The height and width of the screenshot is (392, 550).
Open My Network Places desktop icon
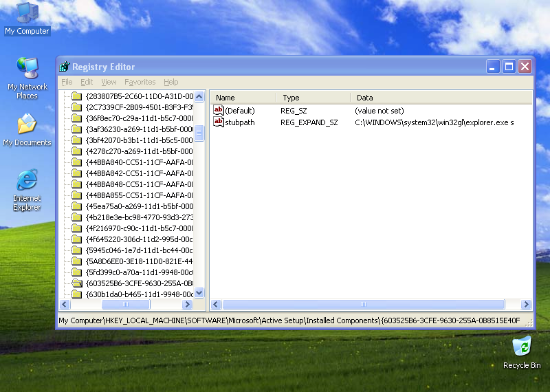[x=27, y=78]
